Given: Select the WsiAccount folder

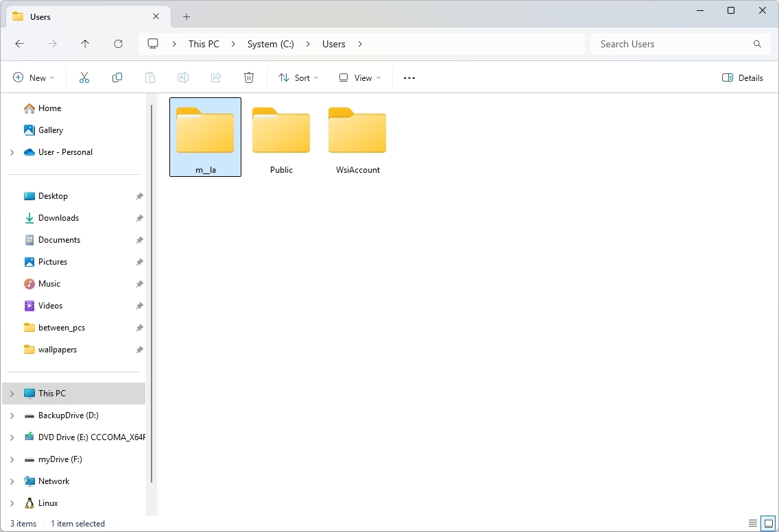Looking at the screenshot, I should [358, 137].
